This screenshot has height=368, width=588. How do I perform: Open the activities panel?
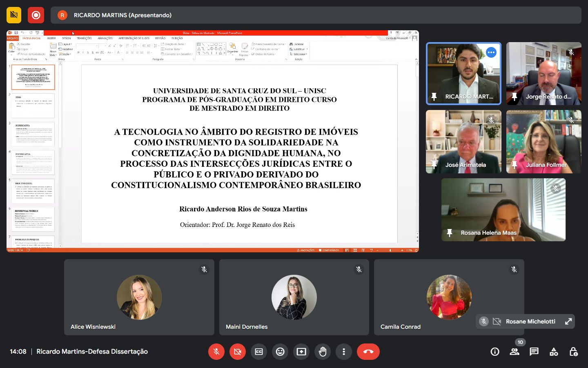click(554, 352)
